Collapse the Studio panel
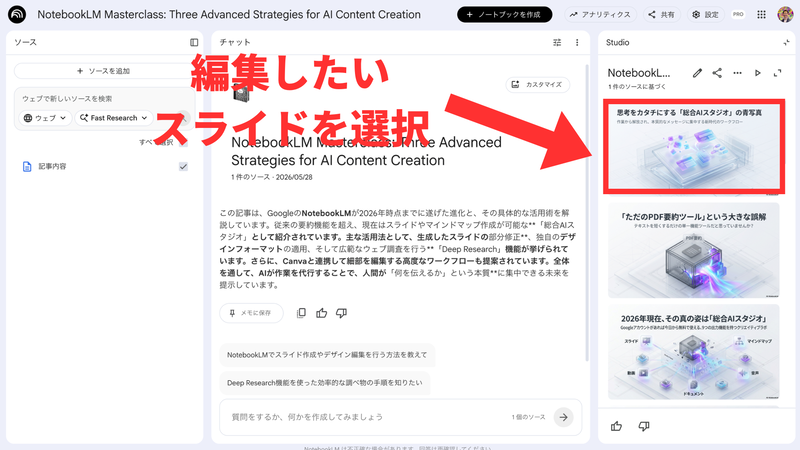The height and width of the screenshot is (450, 800). [x=786, y=43]
